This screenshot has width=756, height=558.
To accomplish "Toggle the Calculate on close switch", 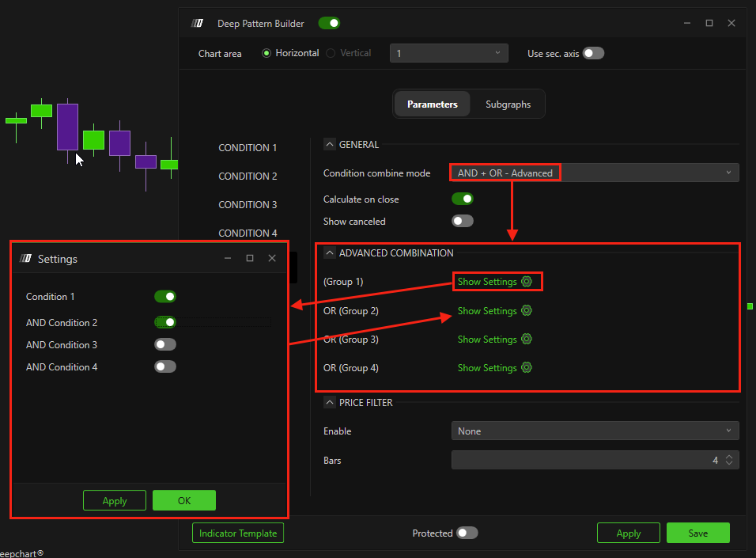I will coord(462,199).
